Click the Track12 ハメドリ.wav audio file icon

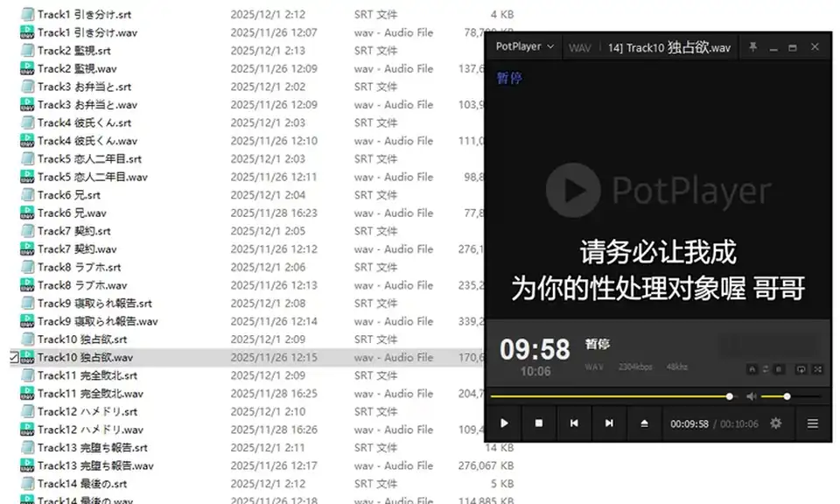[27, 430]
